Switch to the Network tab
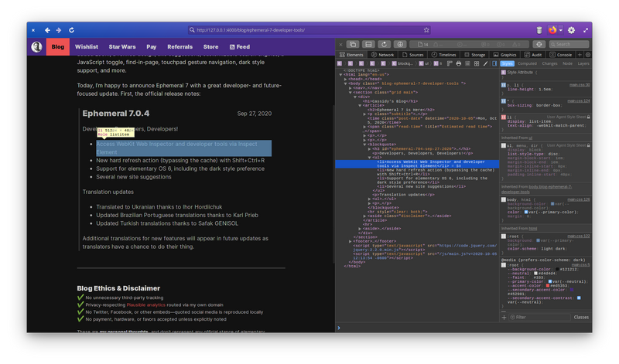Screen dimensions: 619x364 [x=382, y=55]
